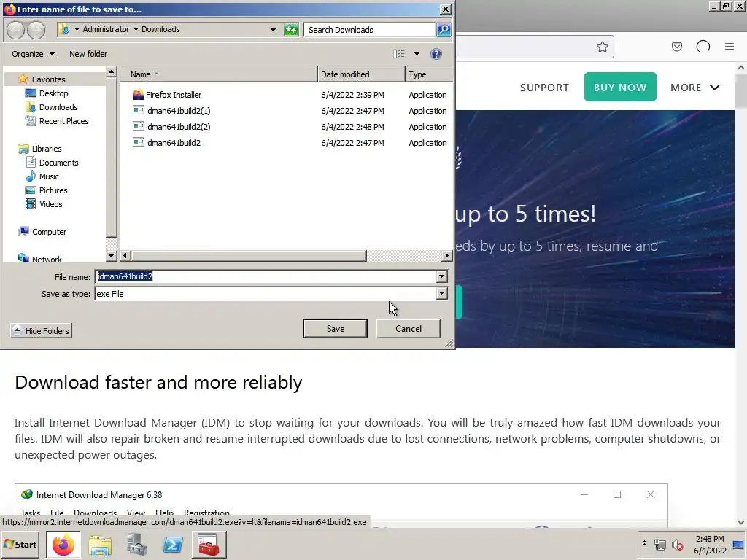Collapse navigation with Hide Folders button

[41, 330]
